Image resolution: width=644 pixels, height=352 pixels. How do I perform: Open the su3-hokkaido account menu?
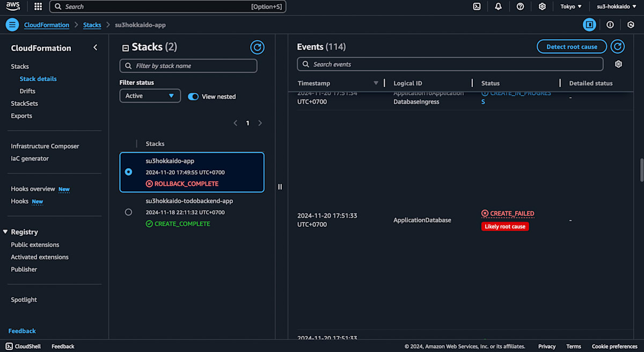coord(617,6)
